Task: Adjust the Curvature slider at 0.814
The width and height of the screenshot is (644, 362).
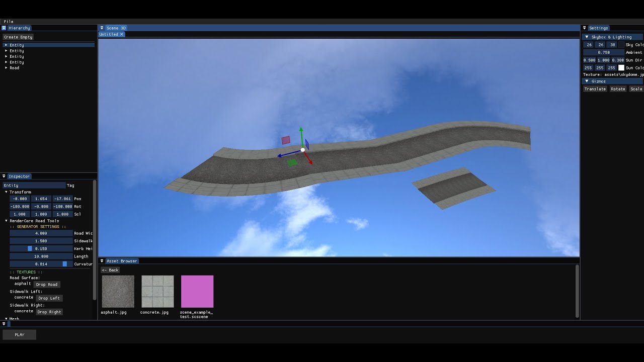Action: pos(41,264)
